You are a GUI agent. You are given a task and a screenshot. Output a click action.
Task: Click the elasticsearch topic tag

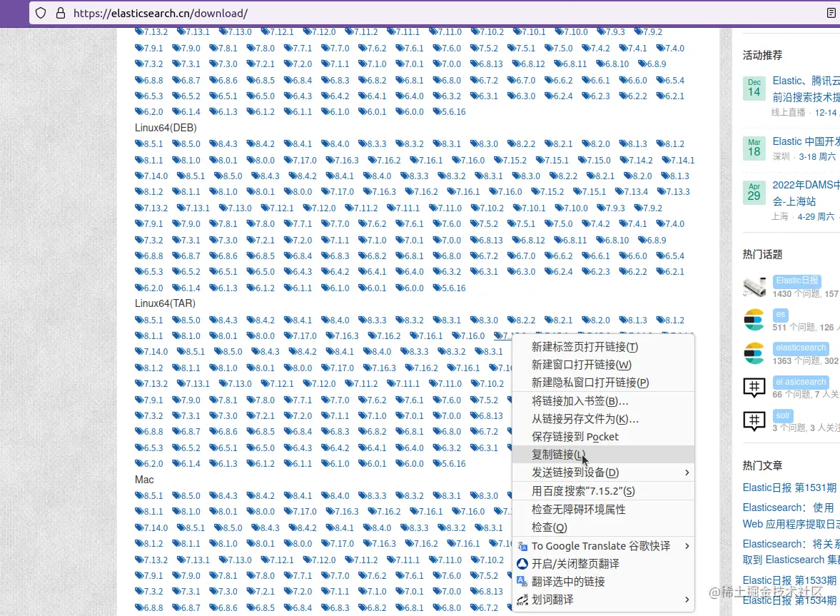801,348
